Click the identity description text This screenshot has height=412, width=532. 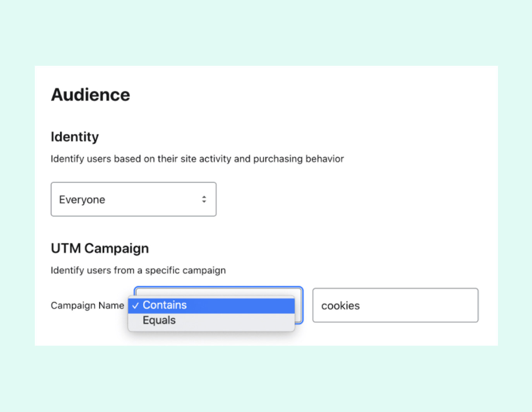pyautogui.click(x=197, y=159)
